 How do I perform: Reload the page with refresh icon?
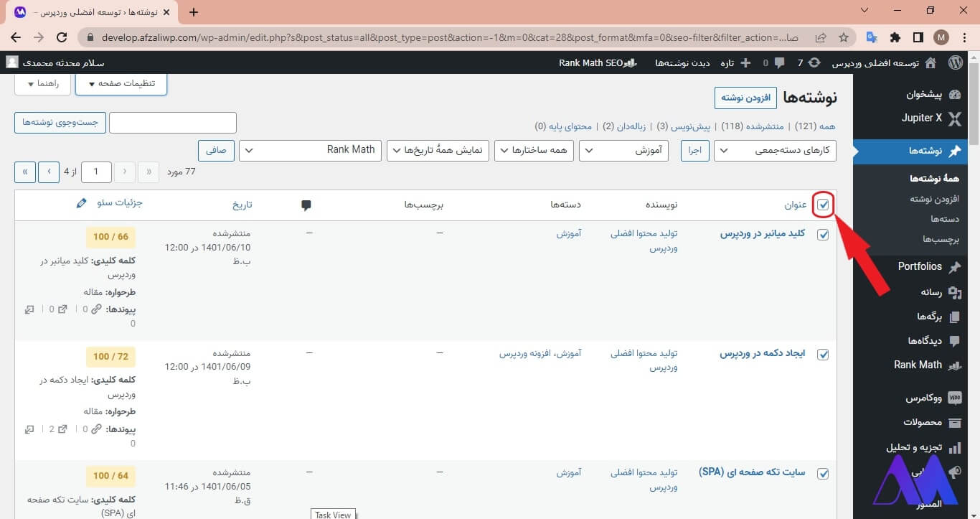pos(62,37)
